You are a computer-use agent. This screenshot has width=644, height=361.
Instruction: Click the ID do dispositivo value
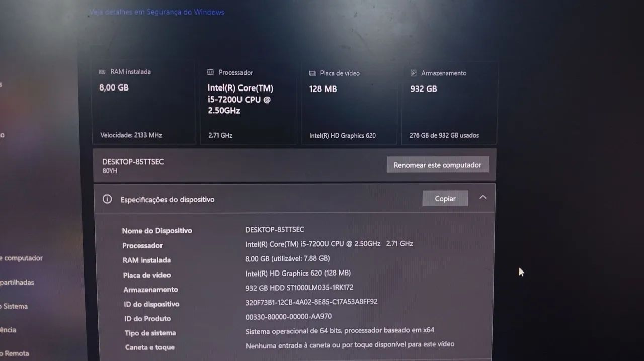click(x=311, y=304)
